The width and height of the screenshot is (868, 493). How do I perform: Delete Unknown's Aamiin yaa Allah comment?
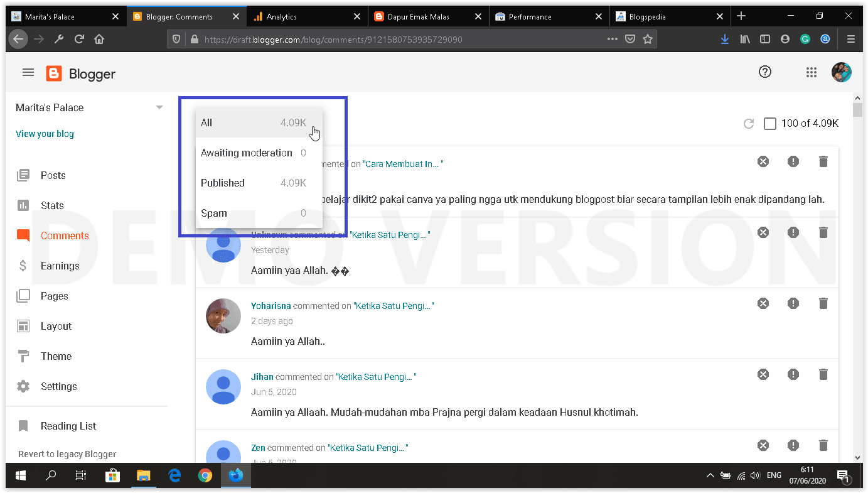pyautogui.click(x=823, y=232)
